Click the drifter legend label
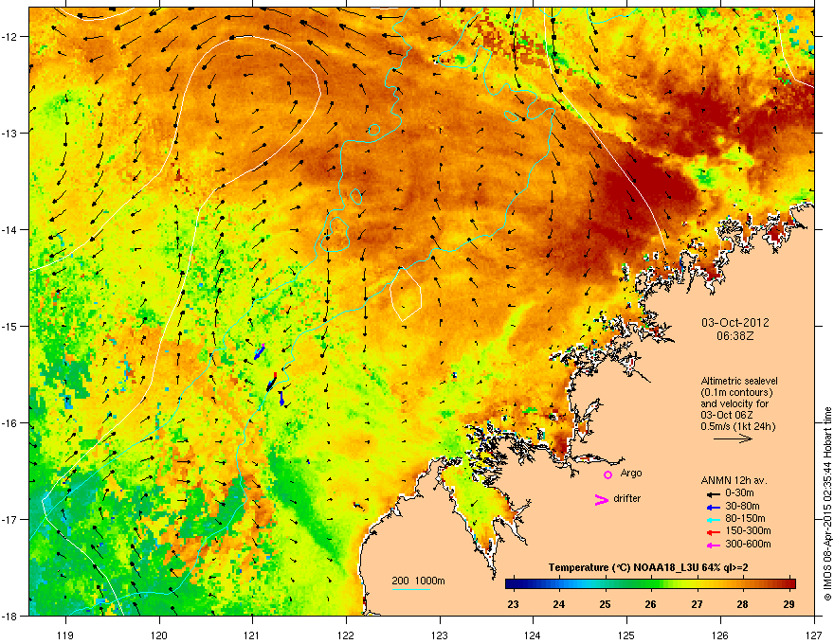 coord(627,498)
